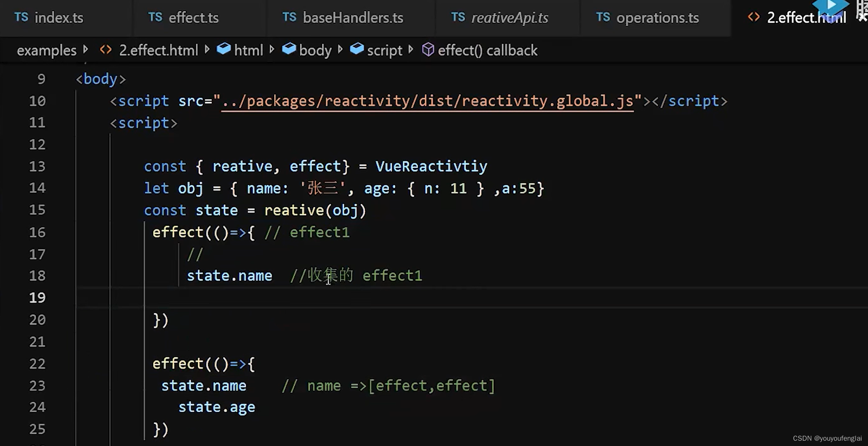Click line number 9 in gutter

(x=41, y=79)
